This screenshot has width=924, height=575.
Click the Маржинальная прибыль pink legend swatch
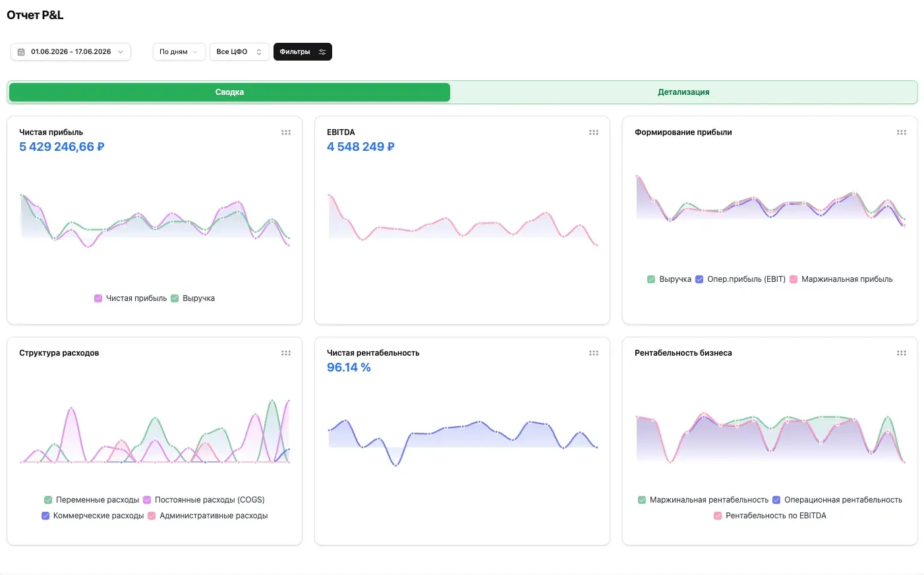794,279
